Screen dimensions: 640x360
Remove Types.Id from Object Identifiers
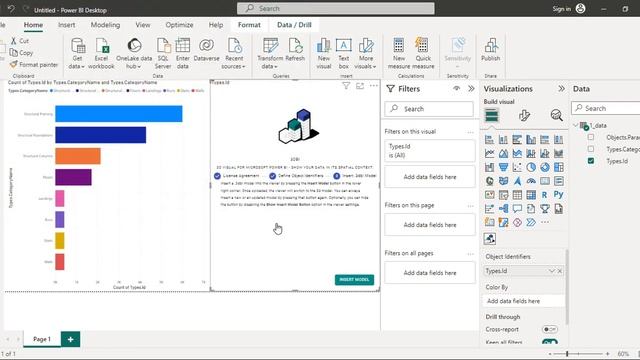[x=560, y=271]
